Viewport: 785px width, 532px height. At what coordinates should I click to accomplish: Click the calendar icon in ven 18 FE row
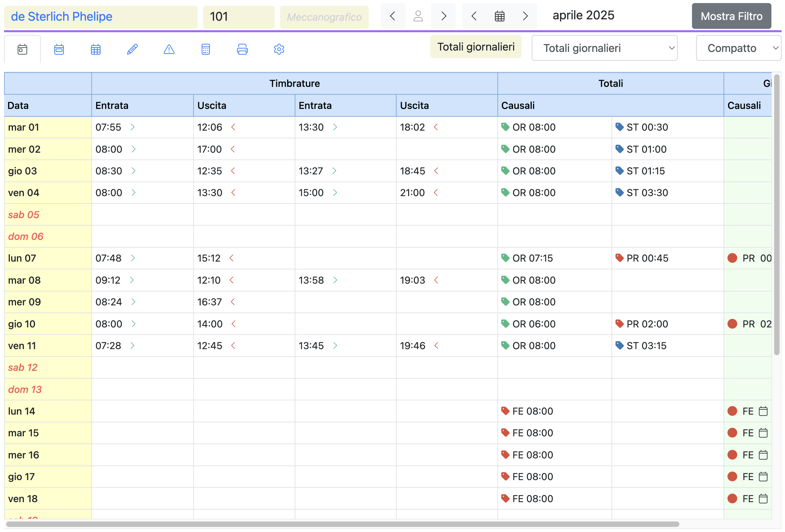click(763, 499)
